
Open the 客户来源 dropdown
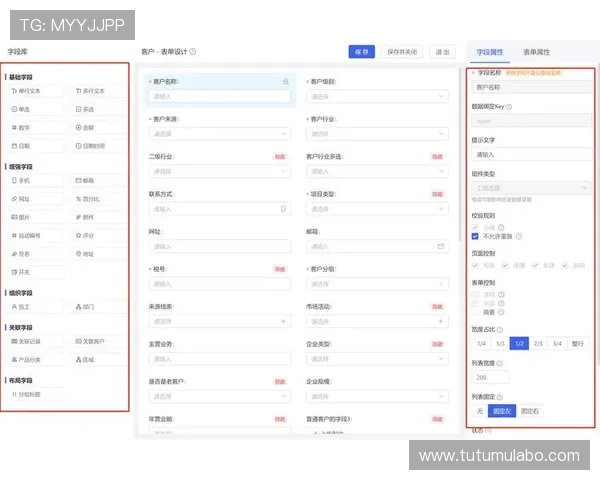pyautogui.click(x=220, y=134)
